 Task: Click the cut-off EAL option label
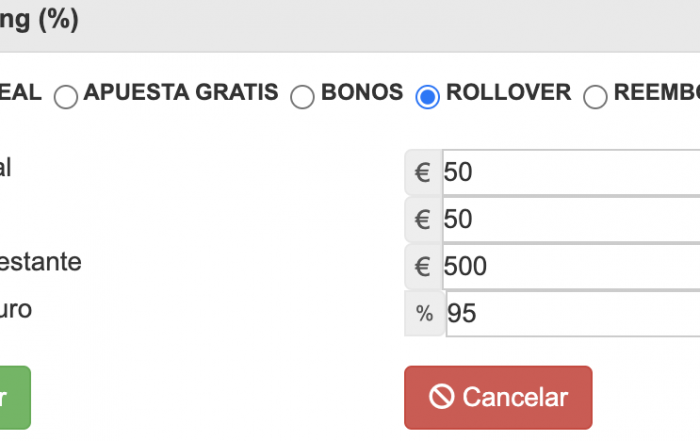click(21, 92)
